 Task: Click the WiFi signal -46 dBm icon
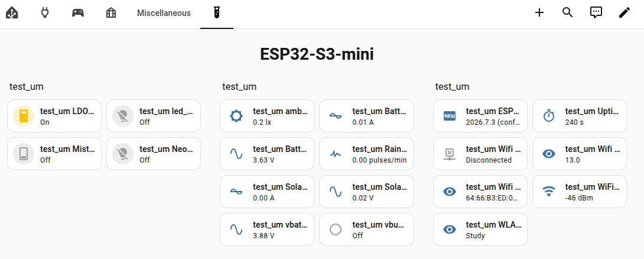tap(549, 192)
